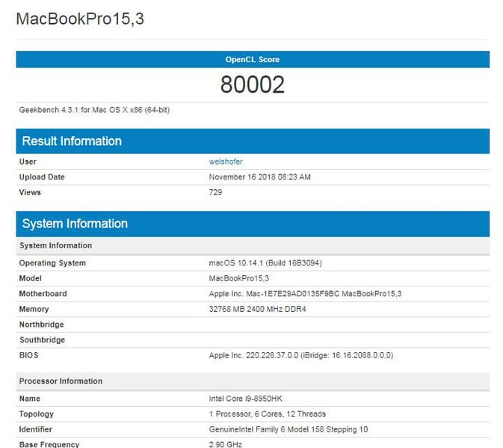
Task: Select the MacBookPro15,3 model value
Action: click(x=238, y=278)
